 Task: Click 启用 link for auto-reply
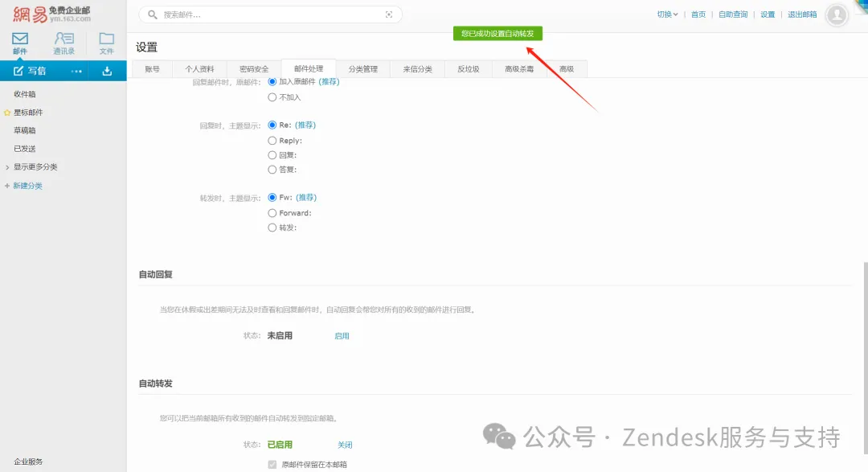tap(342, 336)
